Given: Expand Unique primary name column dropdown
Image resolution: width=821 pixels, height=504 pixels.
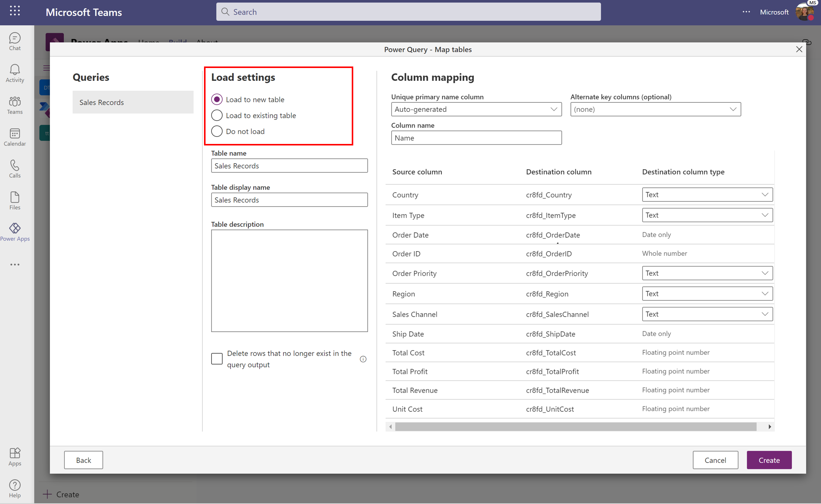Looking at the screenshot, I should [x=554, y=109].
